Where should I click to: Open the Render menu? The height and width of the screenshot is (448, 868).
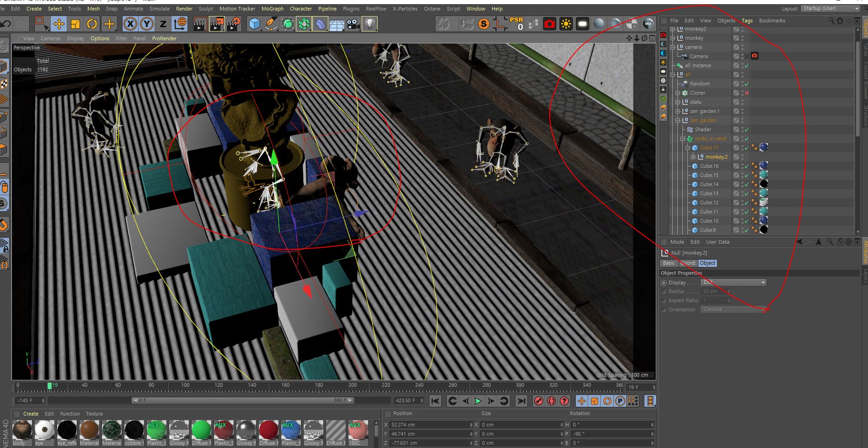point(184,9)
